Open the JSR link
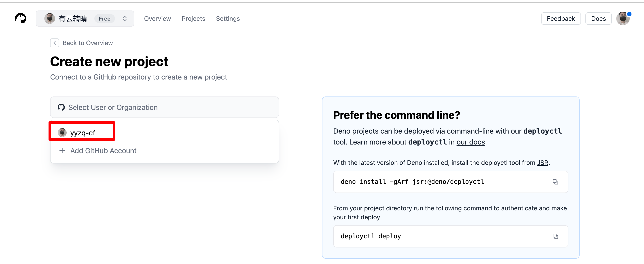 pyautogui.click(x=542, y=163)
